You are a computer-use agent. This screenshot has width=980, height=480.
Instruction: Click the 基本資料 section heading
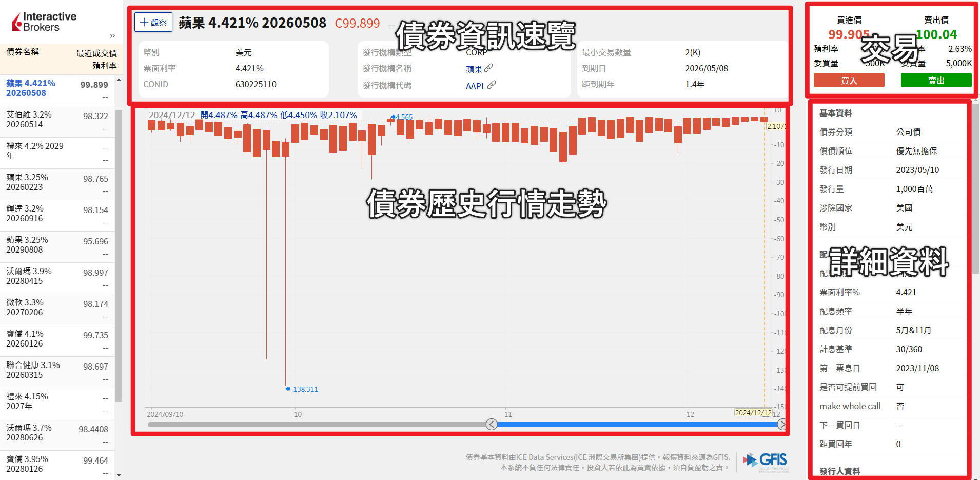click(x=836, y=113)
